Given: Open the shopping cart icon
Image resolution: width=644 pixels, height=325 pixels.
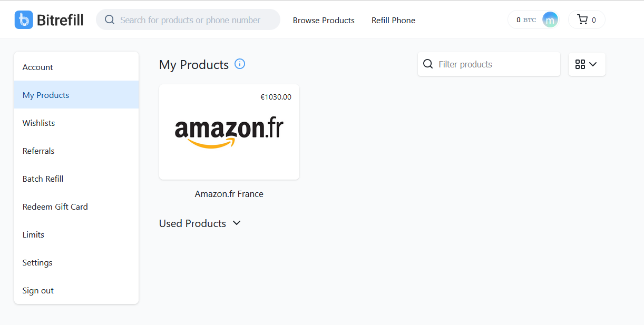Looking at the screenshot, I should tap(582, 20).
